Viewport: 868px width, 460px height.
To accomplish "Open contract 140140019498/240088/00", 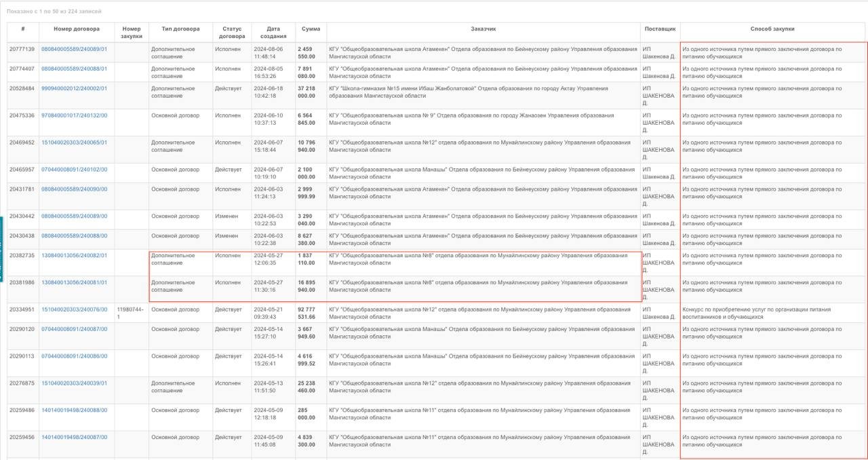I will pos(74,410).
